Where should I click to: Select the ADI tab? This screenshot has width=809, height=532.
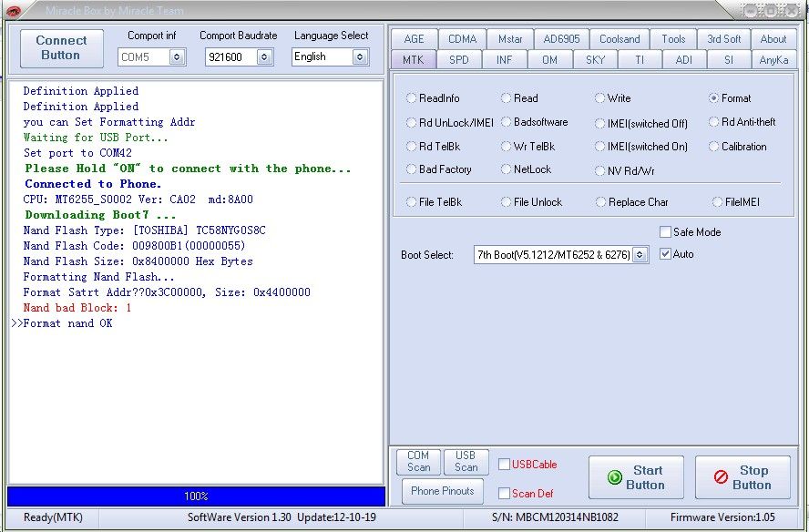click(683, 60)
